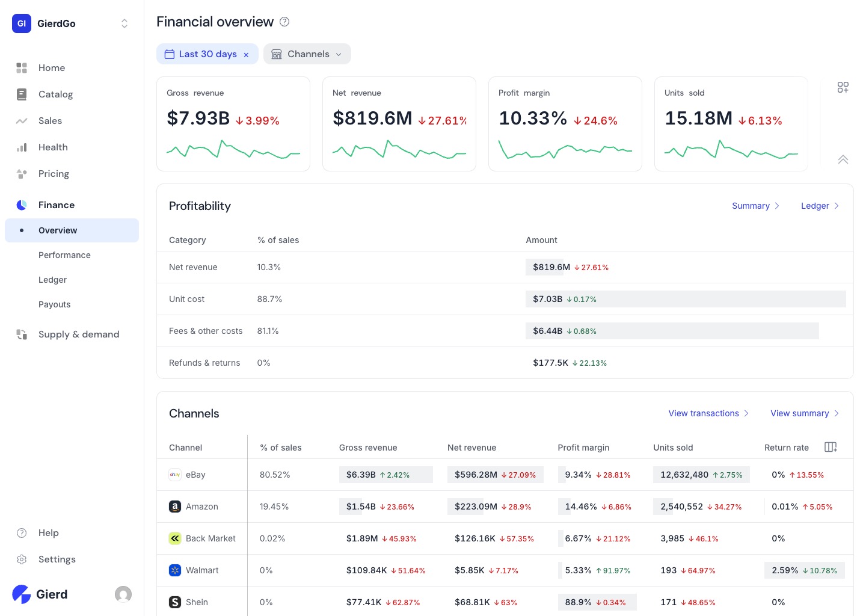Click the Pricing shapes icon
Viewport: 866px width, 616px height.
(22, 174)
